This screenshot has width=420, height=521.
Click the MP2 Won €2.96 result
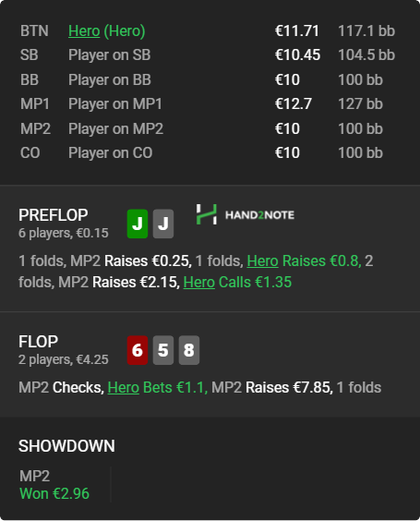point(54,485)
